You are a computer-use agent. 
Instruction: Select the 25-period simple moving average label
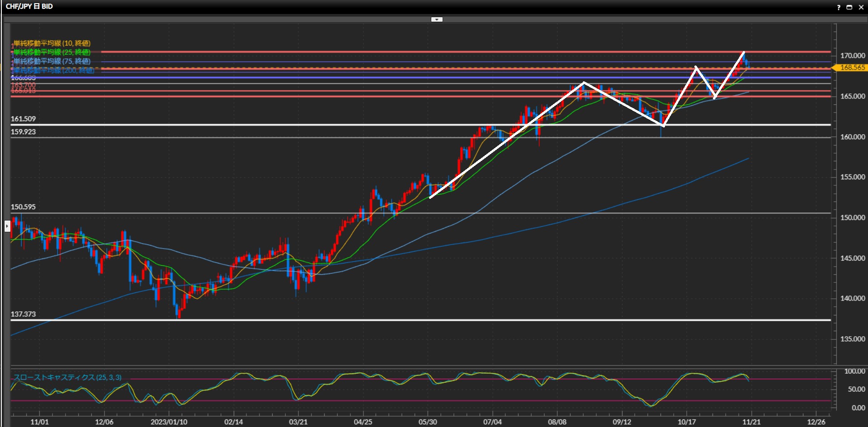(x=52, y=52)
